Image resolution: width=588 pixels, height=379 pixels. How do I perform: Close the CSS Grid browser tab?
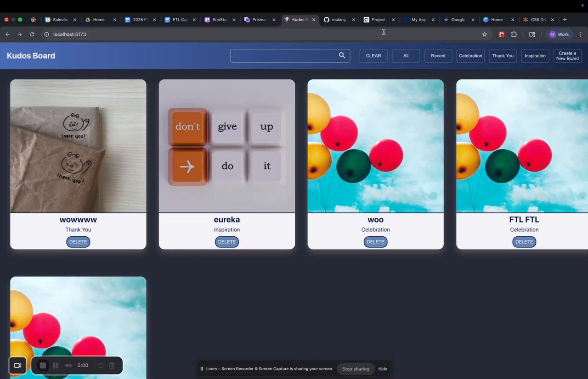click(x=553, y=20)
